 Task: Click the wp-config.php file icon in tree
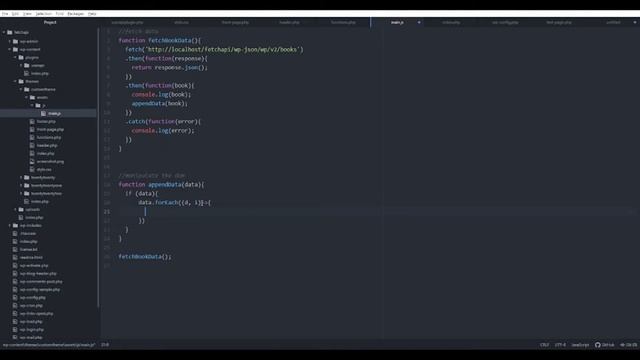pyautogui.click(x=15, y=298)
